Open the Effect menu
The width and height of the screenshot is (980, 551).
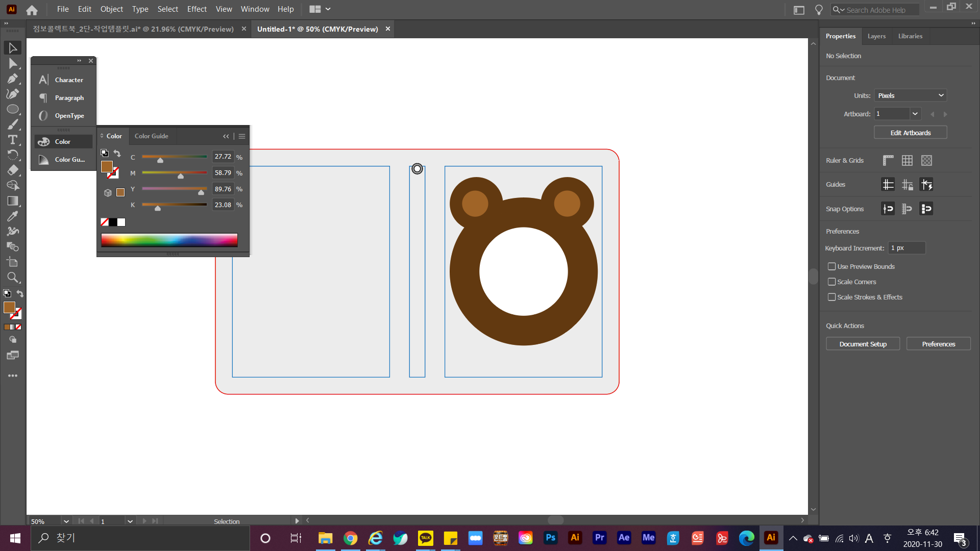(197, 9)
